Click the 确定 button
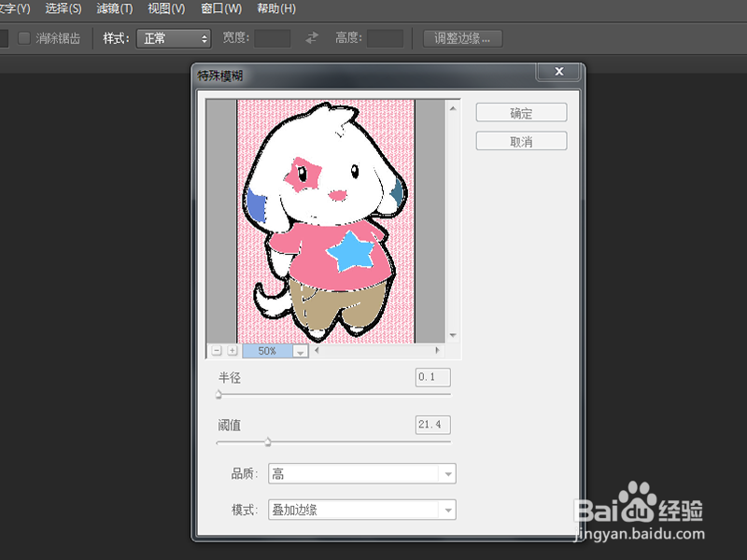747x560 pixels. click(x=521, y=113)
